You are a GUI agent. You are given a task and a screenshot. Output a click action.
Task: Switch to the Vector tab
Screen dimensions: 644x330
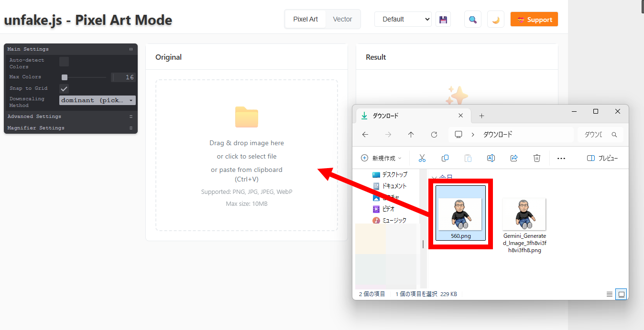click(x=342, y=19)
